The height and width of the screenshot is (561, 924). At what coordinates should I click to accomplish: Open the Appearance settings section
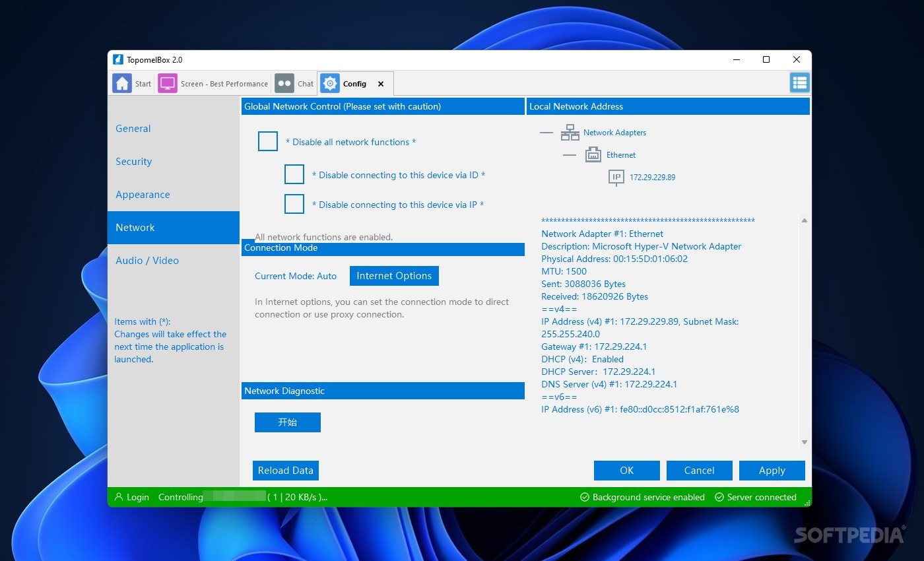click(174, 195)
